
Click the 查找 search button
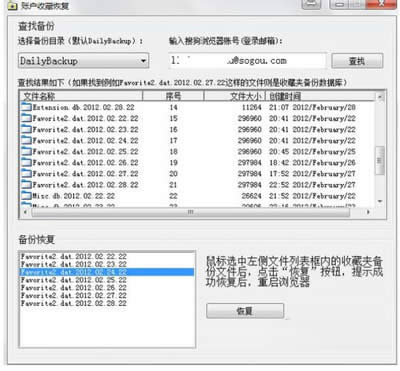pyautogui.click(x=357, y=61)
